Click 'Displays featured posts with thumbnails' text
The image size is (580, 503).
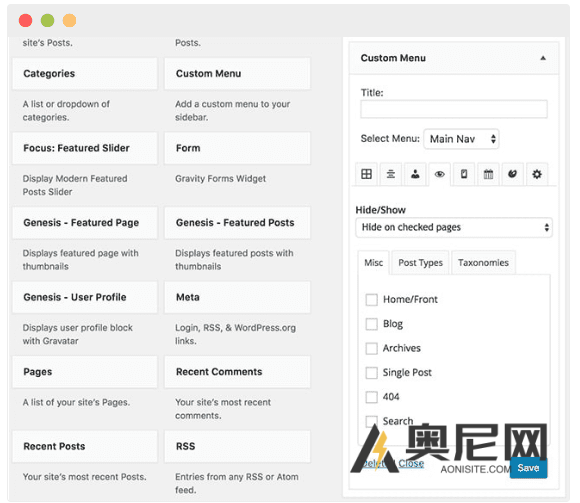tap(234, 260)
